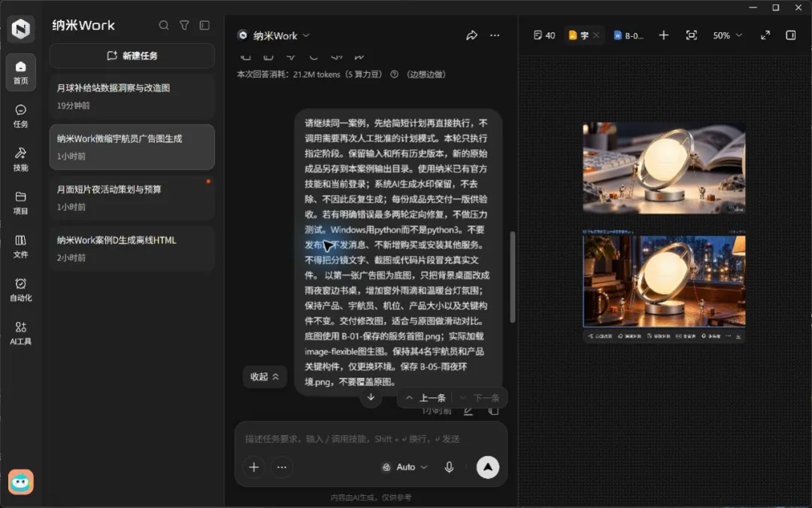This screenshot has width=812, height=508.
Task: Select the rainy night lamp image
Action: (664, 281)
